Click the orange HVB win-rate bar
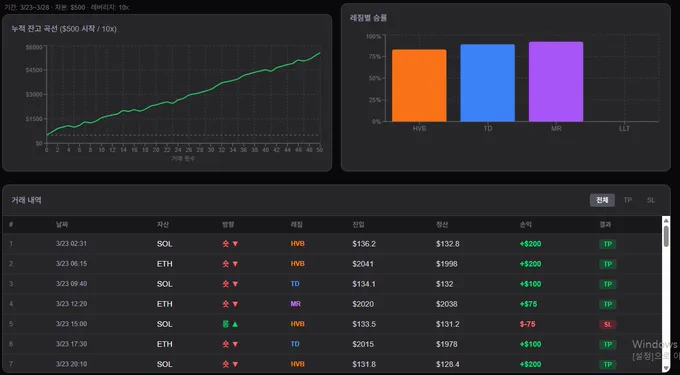This screenshot has width=680, height=375. click(x=419, y=85)
